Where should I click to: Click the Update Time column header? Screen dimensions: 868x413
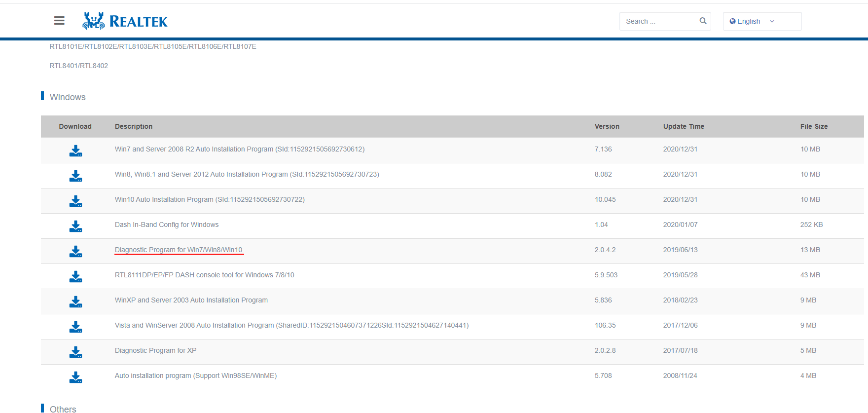(684, 126)
